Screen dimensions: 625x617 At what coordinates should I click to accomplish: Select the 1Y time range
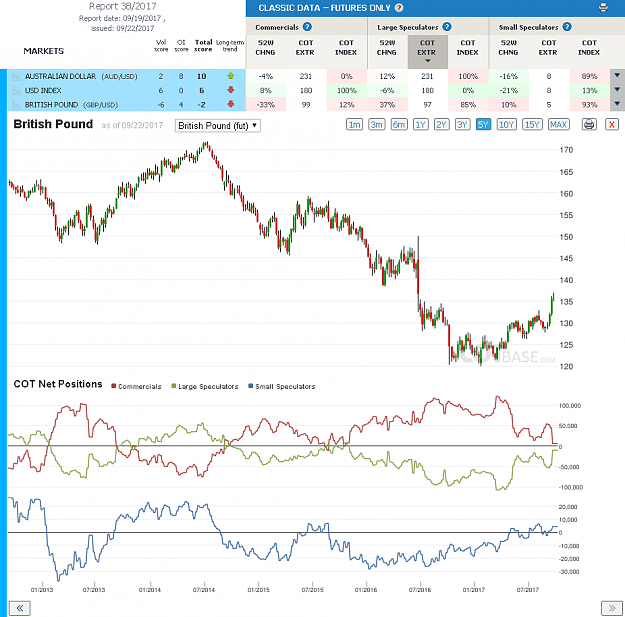coord(421,124)
